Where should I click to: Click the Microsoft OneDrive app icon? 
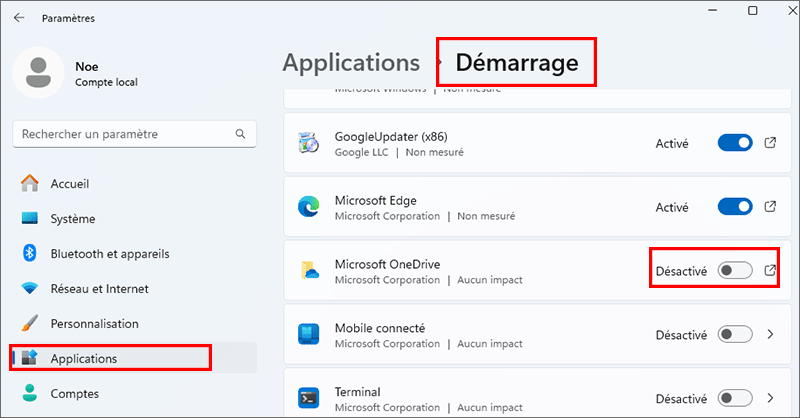click(x=309, y=271)
